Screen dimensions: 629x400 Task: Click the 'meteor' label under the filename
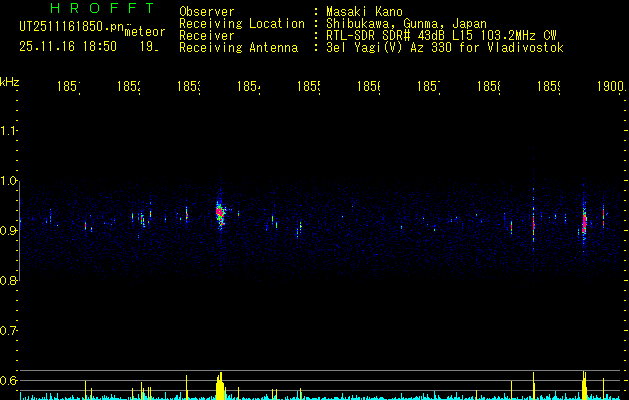click(x=145, y=32)
